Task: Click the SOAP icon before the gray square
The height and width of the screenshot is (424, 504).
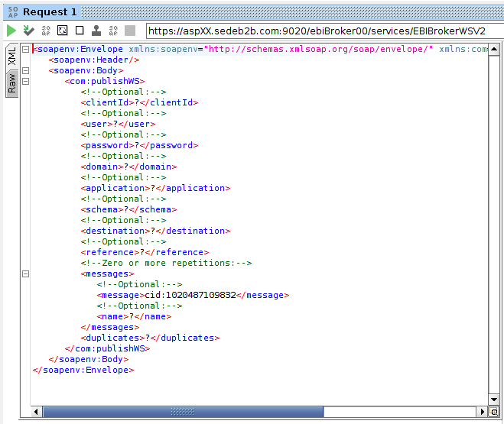Action: click(x=113, y=31)
